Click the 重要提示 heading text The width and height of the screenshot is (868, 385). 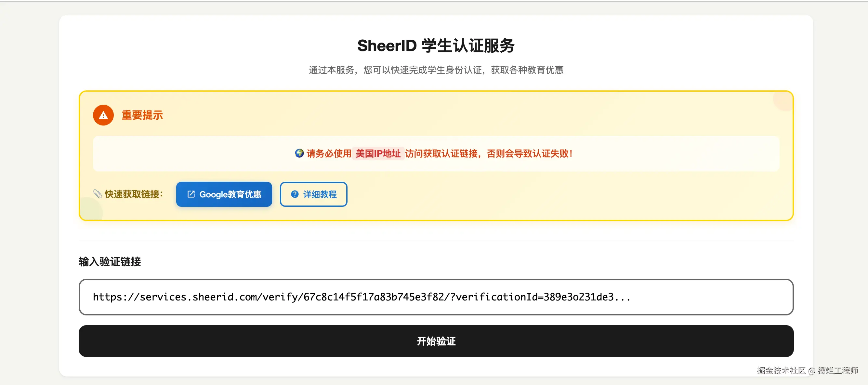[142, 115]
